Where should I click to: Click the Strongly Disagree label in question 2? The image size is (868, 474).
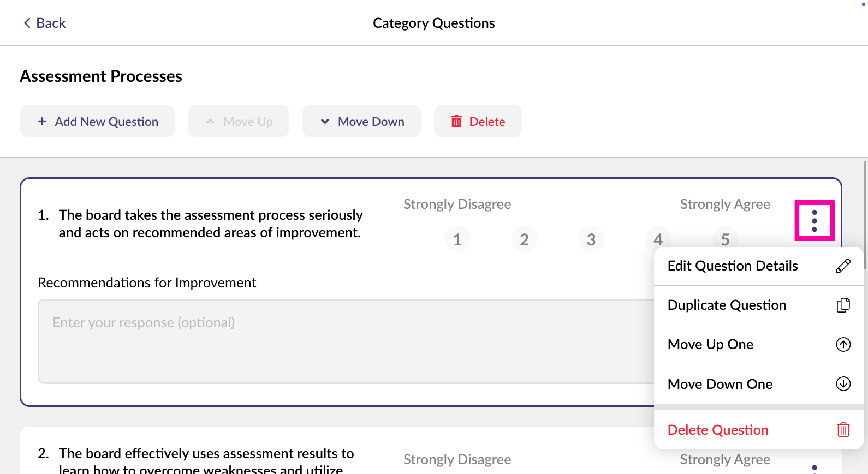[457, 459]
